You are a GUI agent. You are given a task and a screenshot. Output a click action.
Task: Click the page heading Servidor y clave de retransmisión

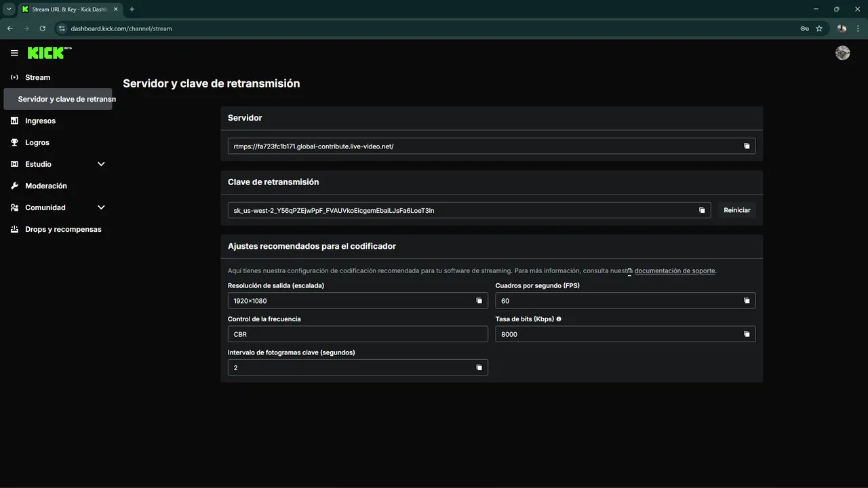click(212, 83)
